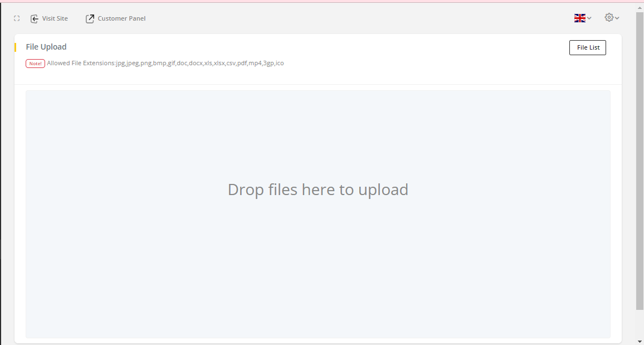Expand the chevron next to settings gear
This screenshot has height=345, width=644.
617,18
